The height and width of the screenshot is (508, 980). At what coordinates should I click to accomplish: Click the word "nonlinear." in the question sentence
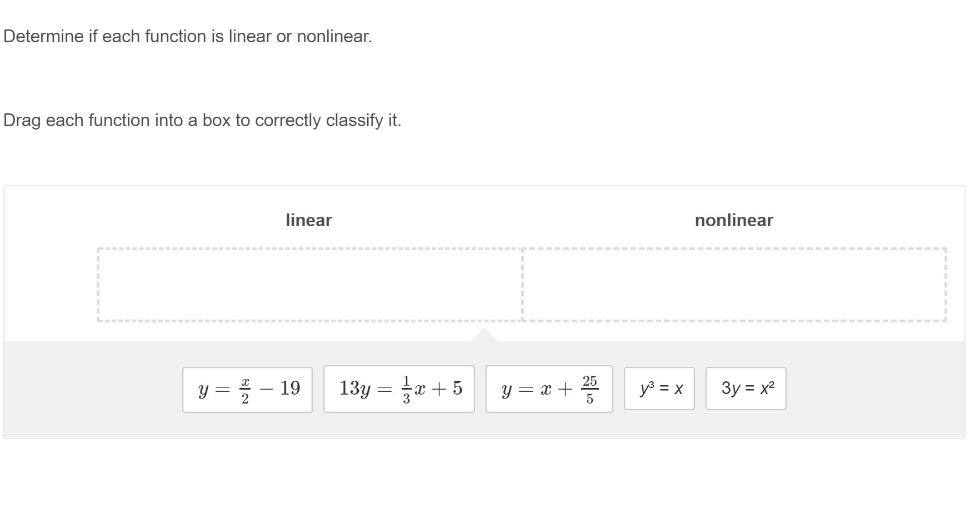click(x=334, y=37)
